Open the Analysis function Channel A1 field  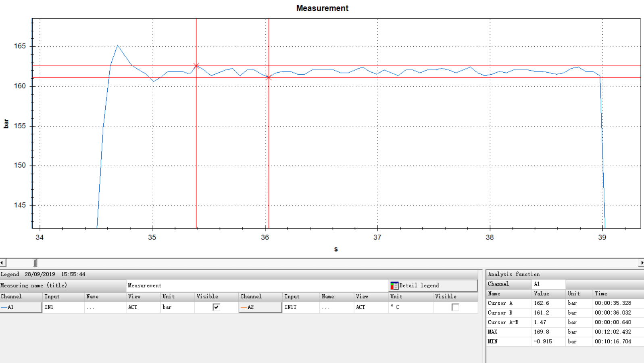548,284
